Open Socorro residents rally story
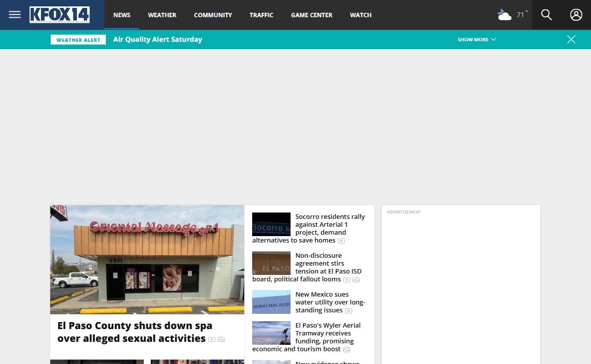This screenshot has height=364, width=591. [309, 228]
